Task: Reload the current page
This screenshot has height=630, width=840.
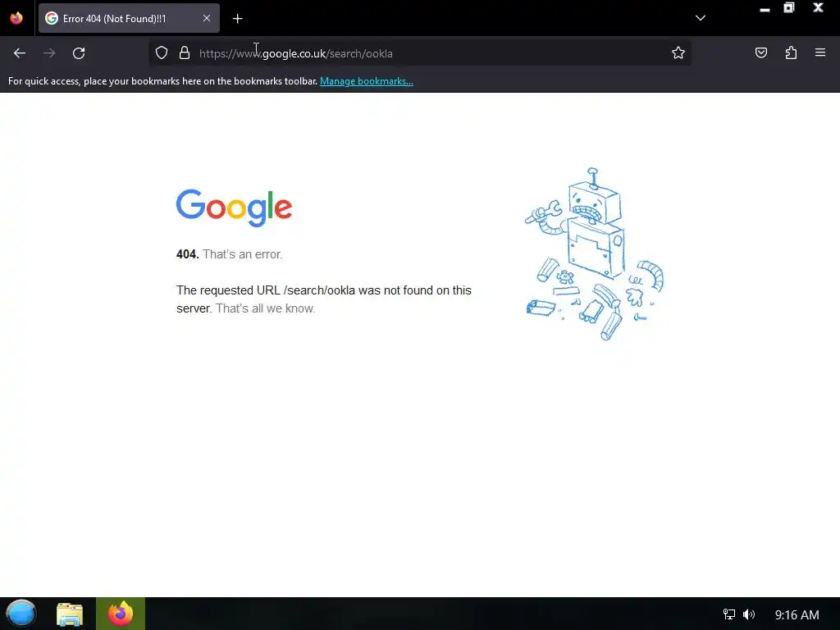Action: [x=79, y=53]
